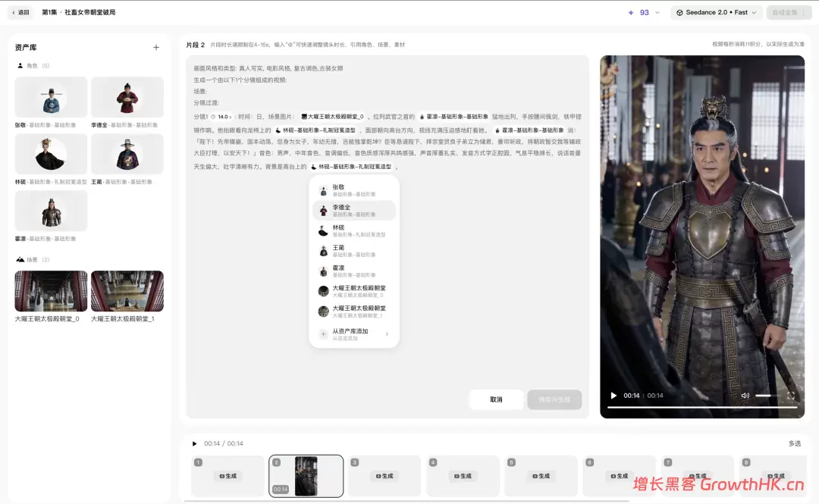Click the 取消 button
Screen dimensions: 819x504
tap(496, 399)
